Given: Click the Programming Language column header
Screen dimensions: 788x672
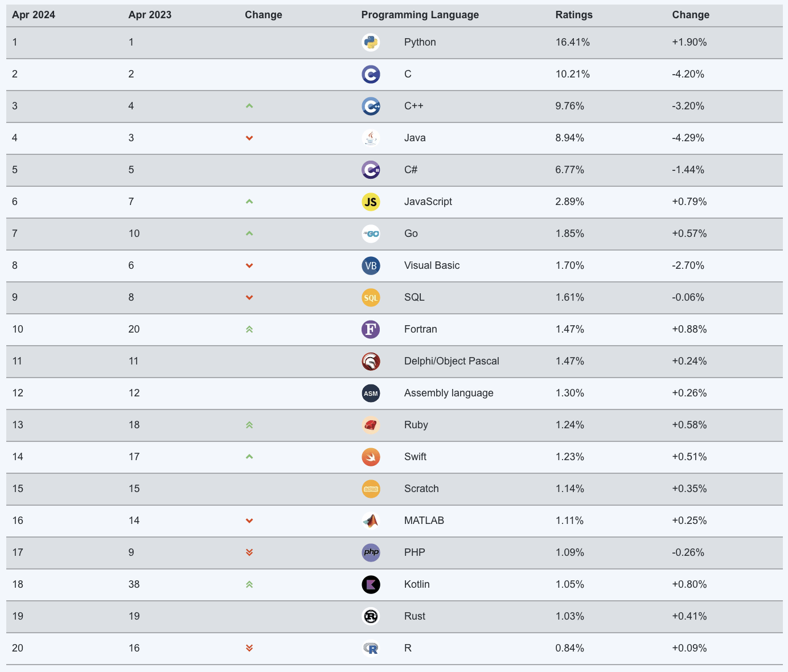Looking at the screenshot, I should [420, 15].
